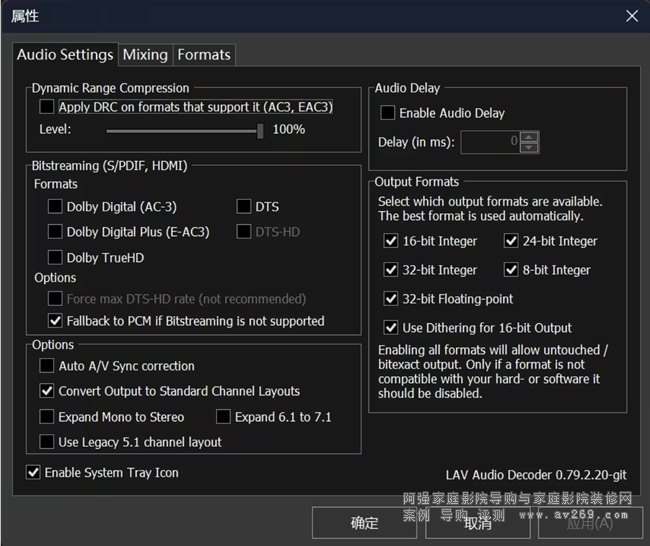This screenshot has height=546, width=650.
Task: Enable Expand Mono to Stereo
Action: tap(47, 417)
